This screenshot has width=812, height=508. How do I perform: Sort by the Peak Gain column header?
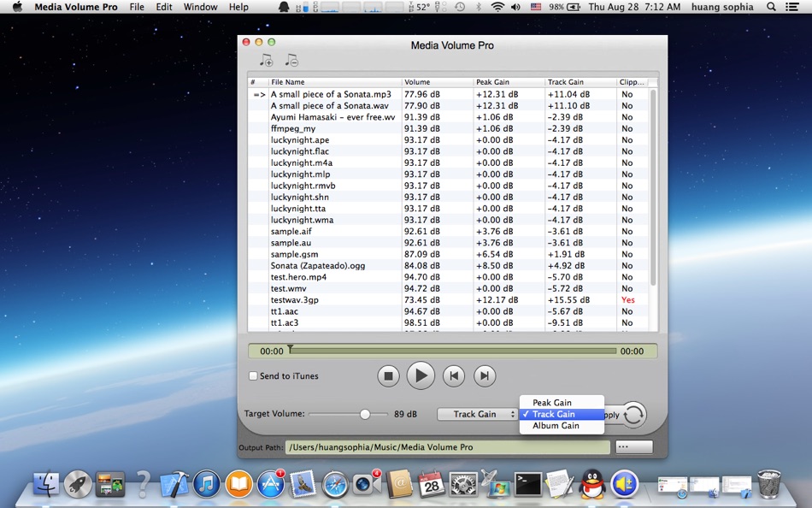(x=509, y=82)
